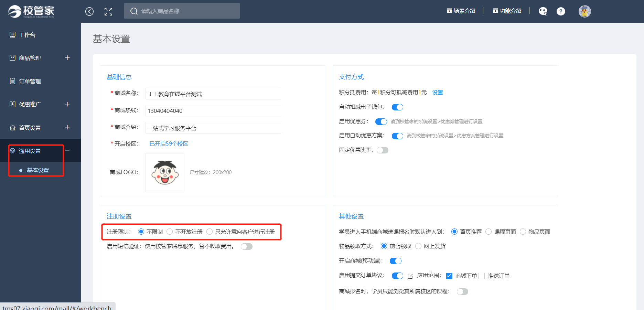Click 优惠推广 sidebar icon

click(12, 104)
